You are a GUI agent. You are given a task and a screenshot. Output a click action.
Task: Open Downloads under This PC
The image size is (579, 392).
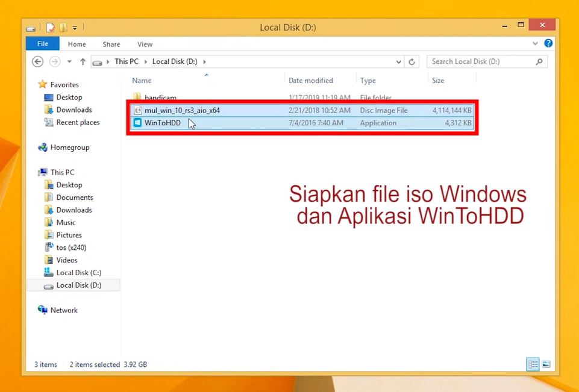(x=68, y=210)
